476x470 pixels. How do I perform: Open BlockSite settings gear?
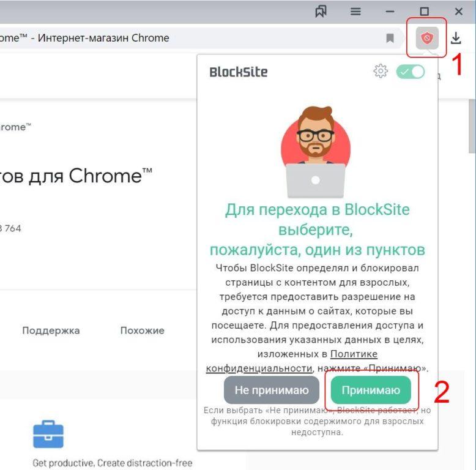click(x=381, y=72)
